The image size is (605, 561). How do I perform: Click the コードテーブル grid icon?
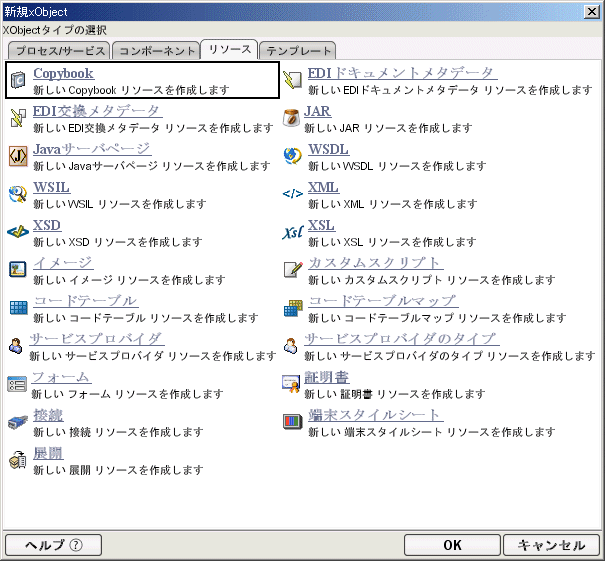pyautogui.click(x=18, y=308)
